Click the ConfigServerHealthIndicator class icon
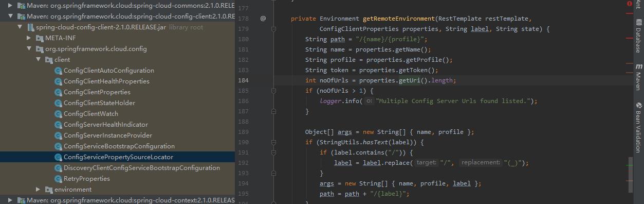 (58, 125)
